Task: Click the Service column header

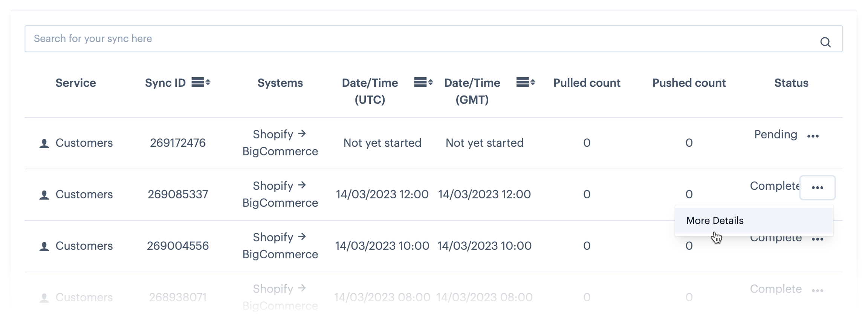Action: coord(76,83)
